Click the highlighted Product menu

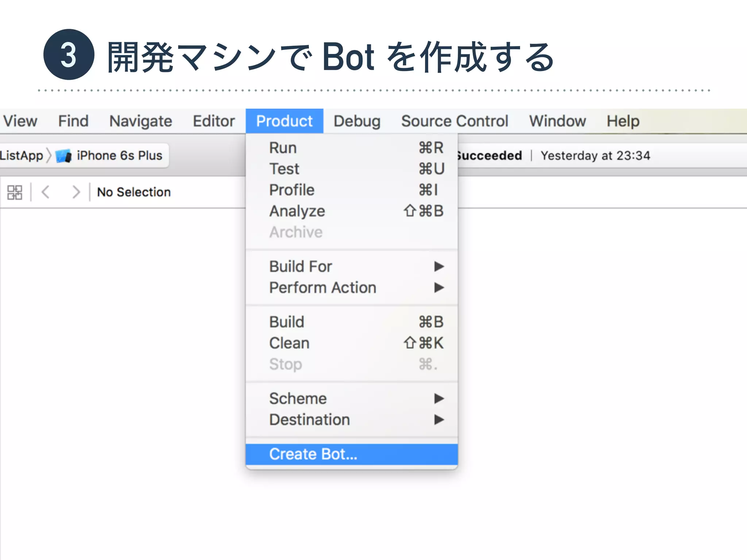(285, 121)
